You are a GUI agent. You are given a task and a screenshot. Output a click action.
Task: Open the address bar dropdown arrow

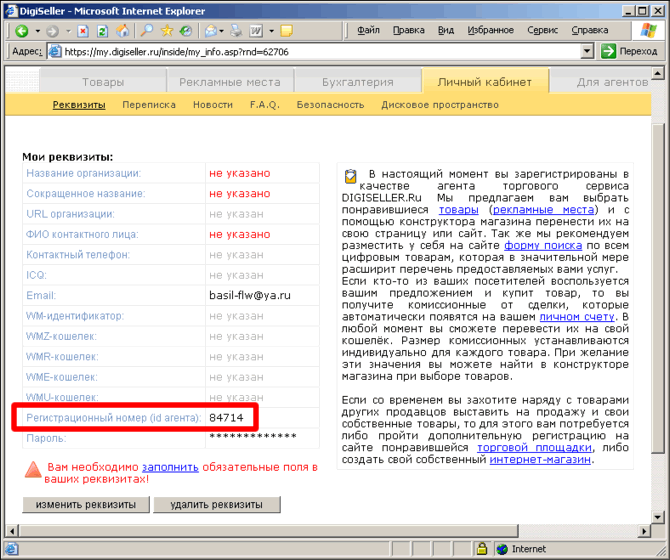[588, 51]
